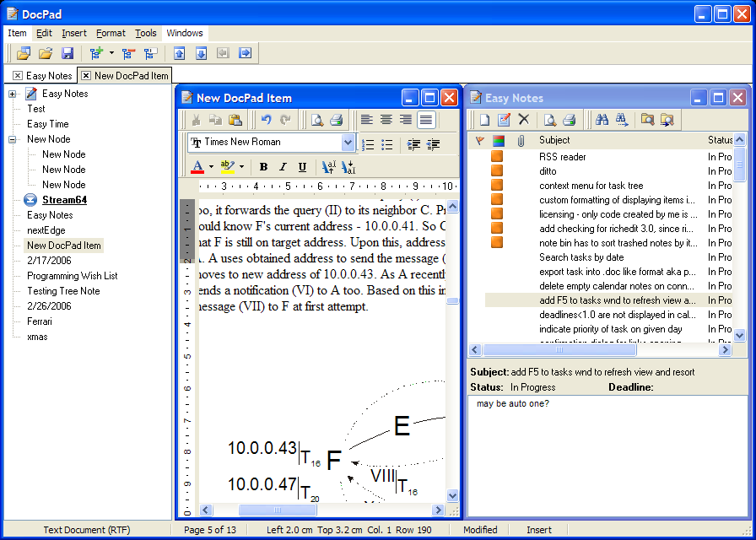Click the color category column header icon
The image size is (756, 540).
tap(499, 141)
